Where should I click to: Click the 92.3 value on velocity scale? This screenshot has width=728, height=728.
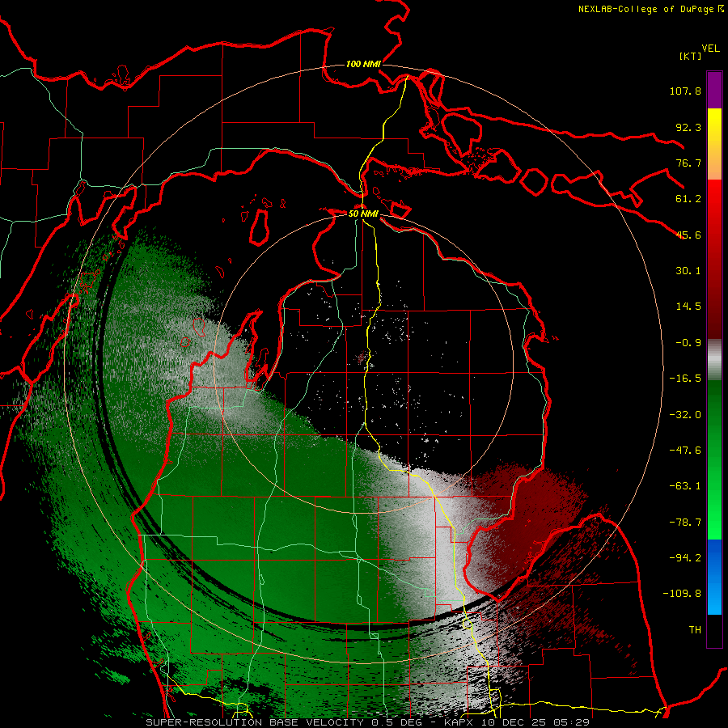click(688, 127)
